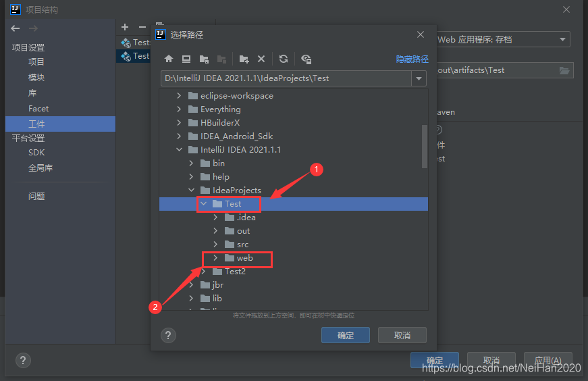Click 确定 in Project Structure window
The width and height of the screenshot is (588, 381).
(435, 360)
